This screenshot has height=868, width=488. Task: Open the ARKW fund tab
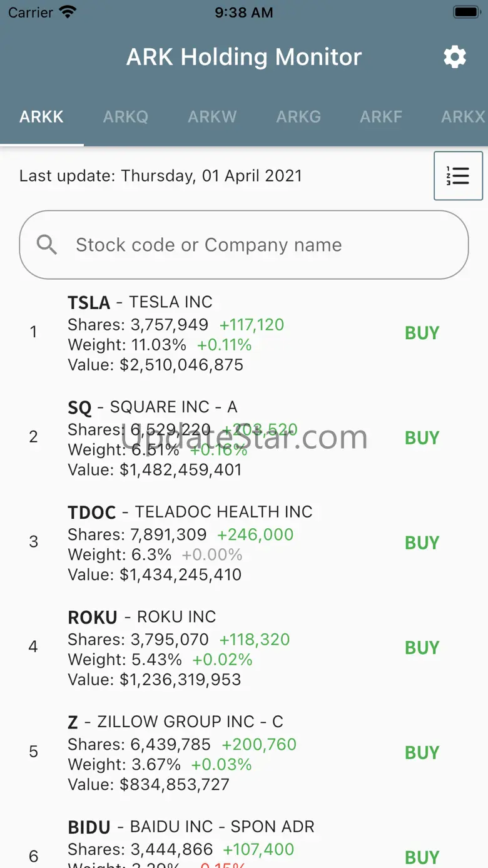[212, 117]
